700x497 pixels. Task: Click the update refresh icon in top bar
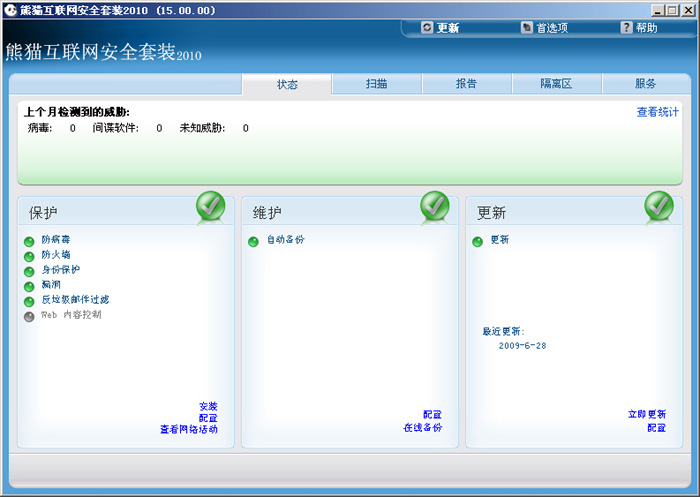pos(427,28)
